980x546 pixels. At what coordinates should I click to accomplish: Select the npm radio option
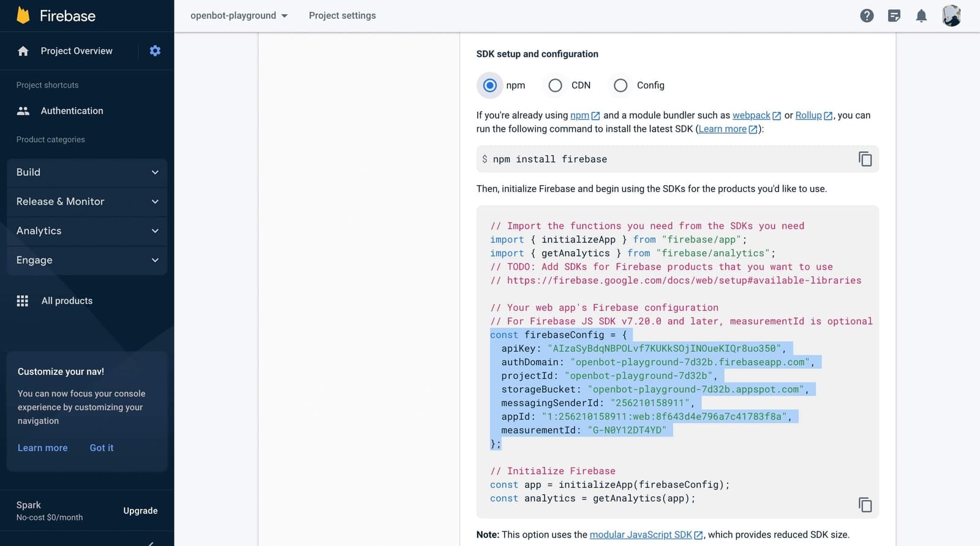[490, 85]
